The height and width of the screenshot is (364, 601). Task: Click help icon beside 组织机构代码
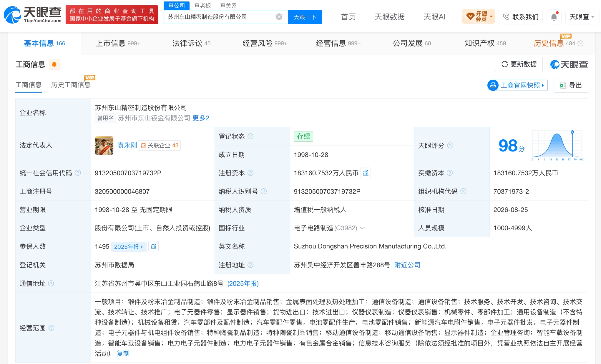pyautogui.click(x=463, y=191)
